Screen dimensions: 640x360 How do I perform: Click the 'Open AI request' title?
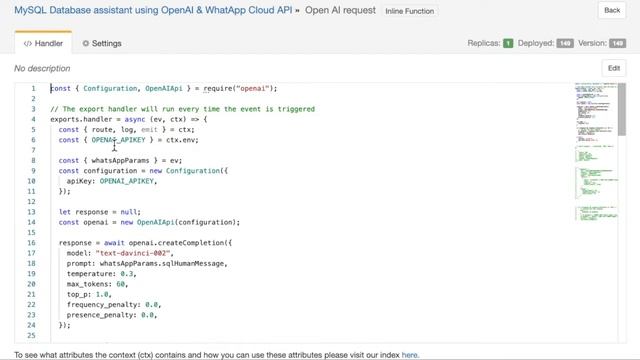[x=340, y=10]
